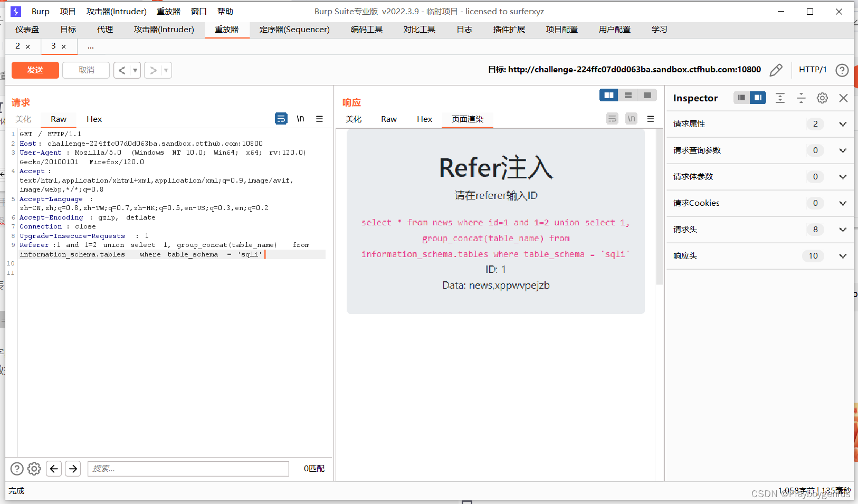Open Repeater help question mark icon
The height and width of the screenshot is (504, 858).
(842, 70)
